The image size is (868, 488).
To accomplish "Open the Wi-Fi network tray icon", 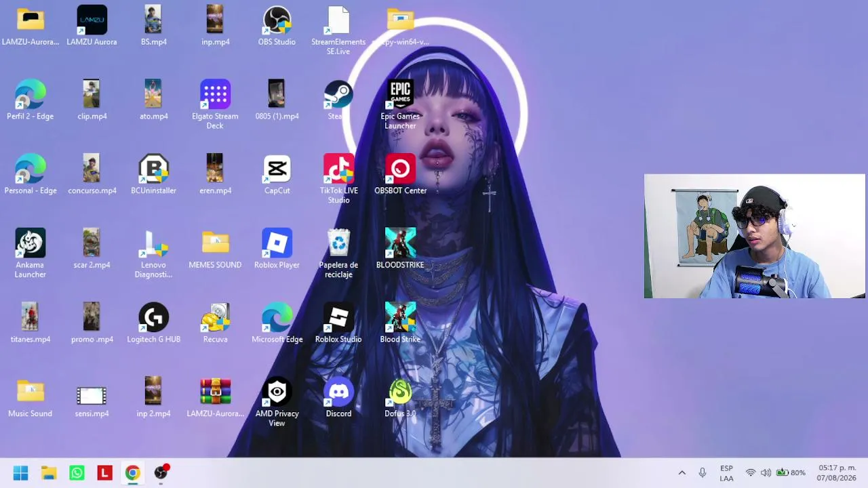I will (751, 473).
